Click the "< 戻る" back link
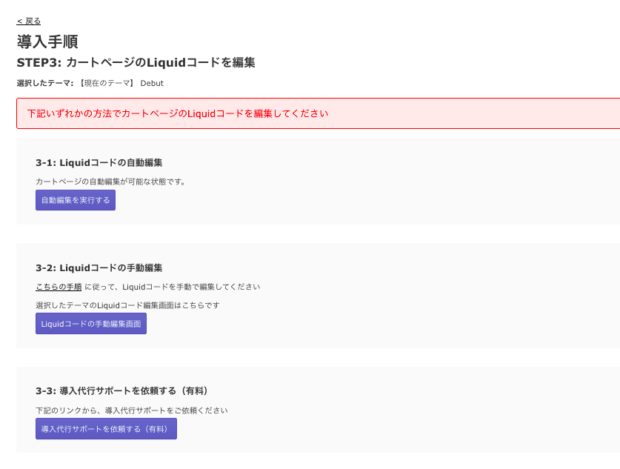 pyautogui.click(x=29, y=21)
